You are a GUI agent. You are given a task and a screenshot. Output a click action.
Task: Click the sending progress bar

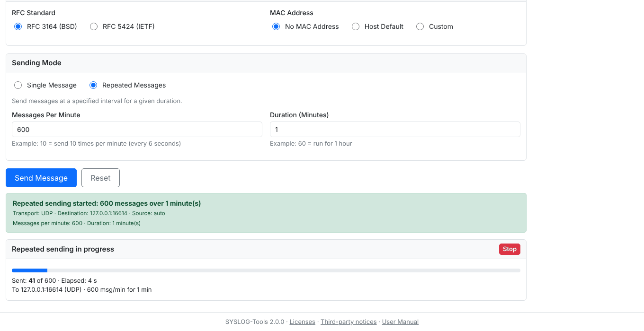tap(266, 270)
